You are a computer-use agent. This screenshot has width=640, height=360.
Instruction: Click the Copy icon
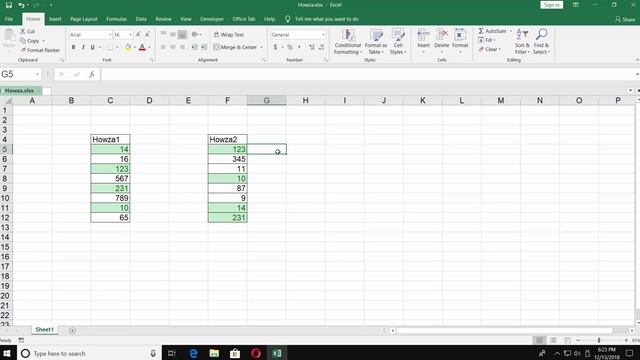tap(23, 41)
